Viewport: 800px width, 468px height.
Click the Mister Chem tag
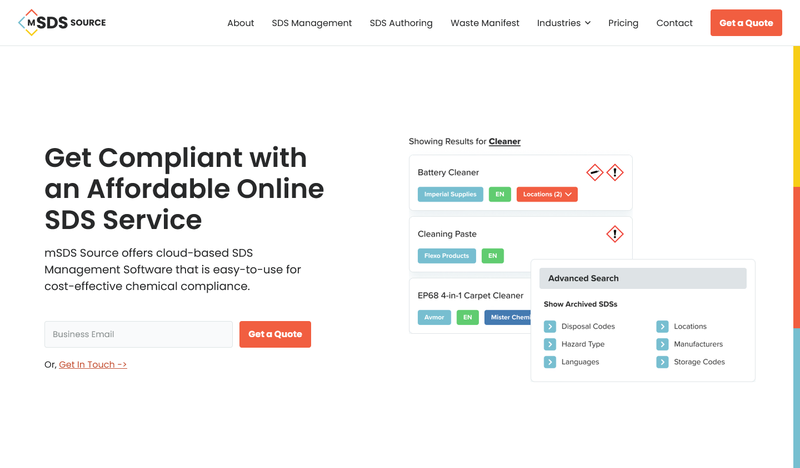click(x=508, y=317)
